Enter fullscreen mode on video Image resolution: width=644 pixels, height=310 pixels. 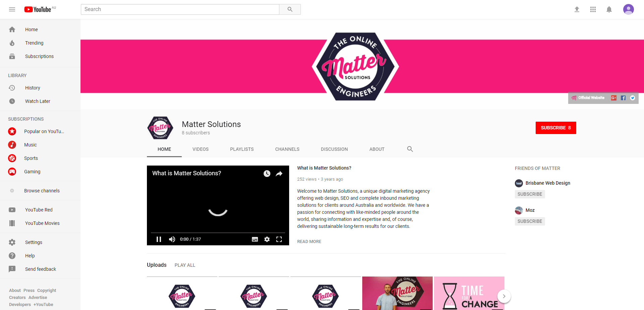tap(279, 239)
